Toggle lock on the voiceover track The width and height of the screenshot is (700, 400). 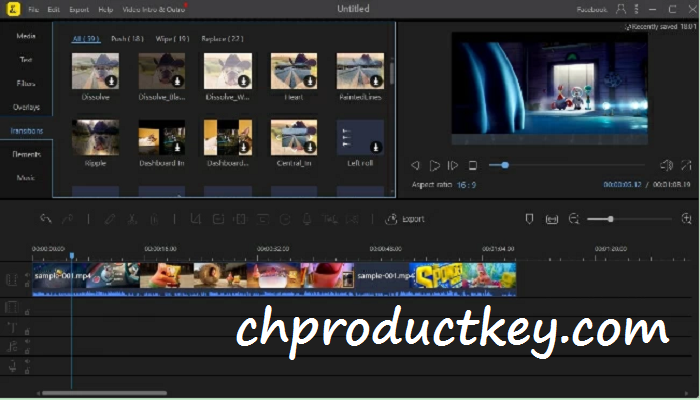tap(27, 371)
